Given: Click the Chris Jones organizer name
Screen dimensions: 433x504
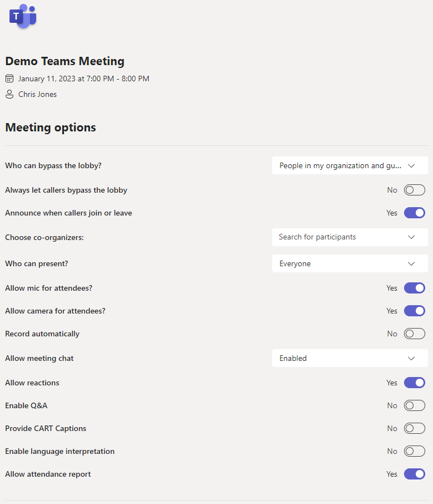Looking at the screenshot, I should click(x=38, y=94).
